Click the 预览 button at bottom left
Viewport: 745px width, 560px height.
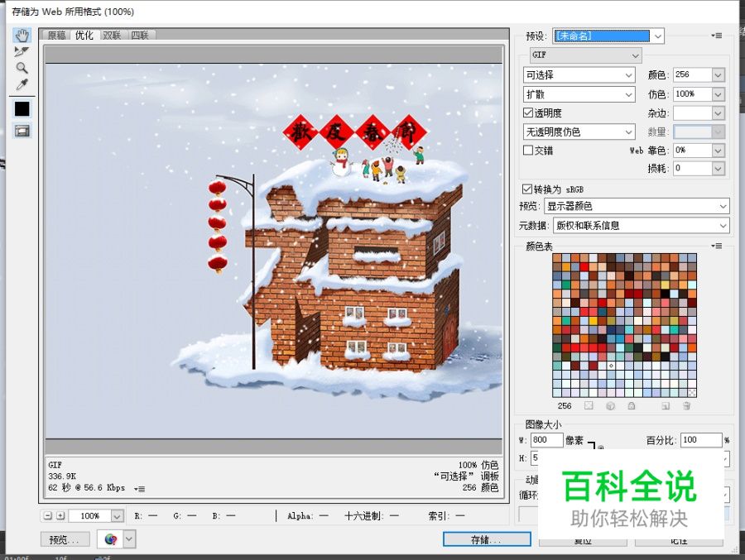(x=64, y=538)
